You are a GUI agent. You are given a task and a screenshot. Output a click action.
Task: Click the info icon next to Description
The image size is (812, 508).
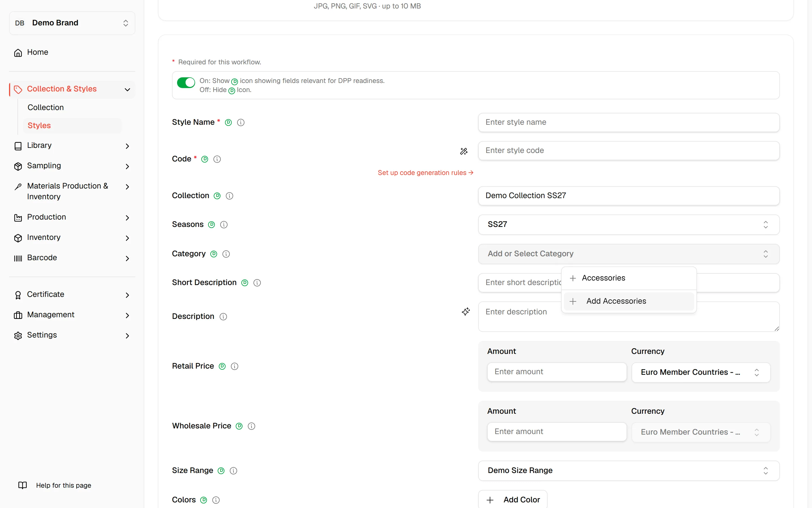(x=223, y=317)
